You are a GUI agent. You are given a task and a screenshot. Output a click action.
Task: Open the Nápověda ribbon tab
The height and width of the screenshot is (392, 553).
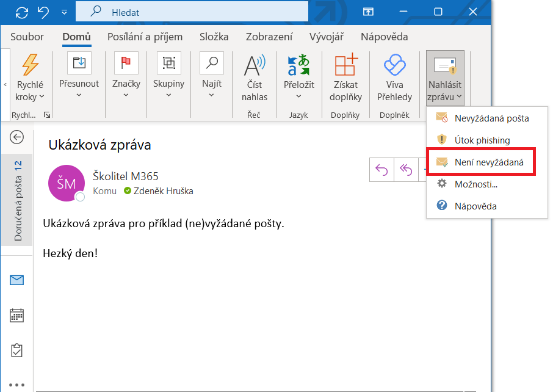pyautogui.click(x=385, y=37)
